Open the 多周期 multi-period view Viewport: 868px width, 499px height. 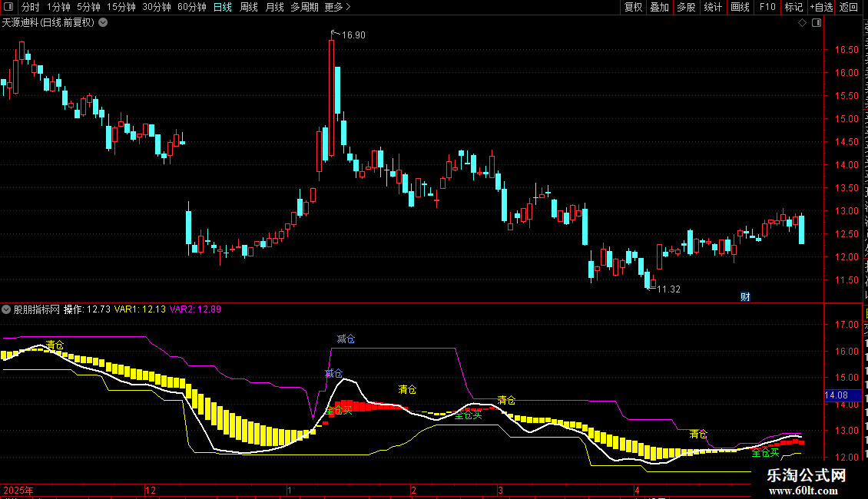[x=304, y=7]
